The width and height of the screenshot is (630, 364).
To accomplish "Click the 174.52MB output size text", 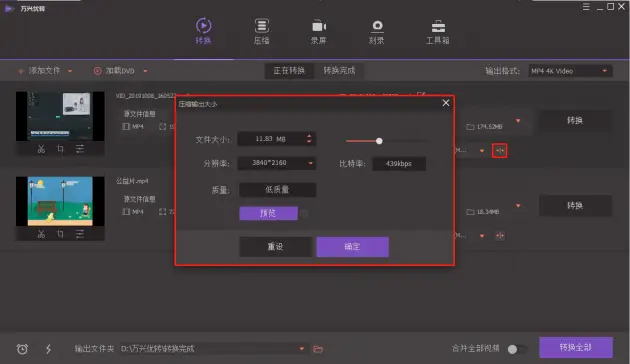I will coord(489,127).
